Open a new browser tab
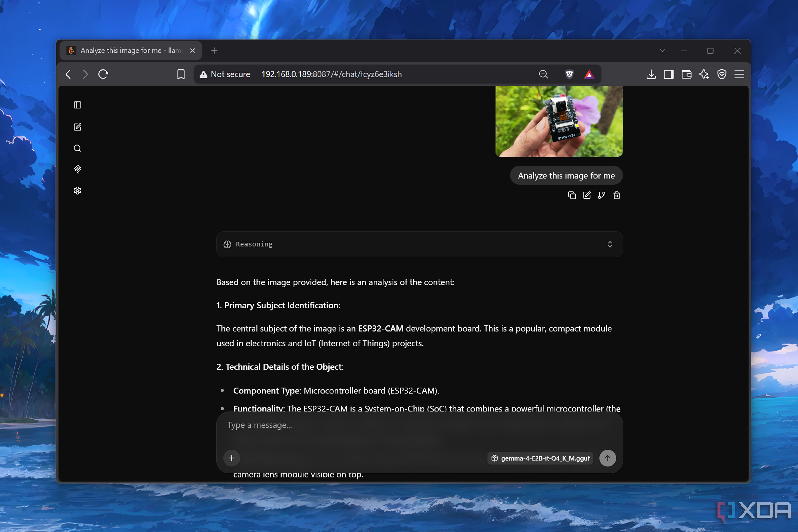This screenshot has width=798, height=532. point(214,51)
